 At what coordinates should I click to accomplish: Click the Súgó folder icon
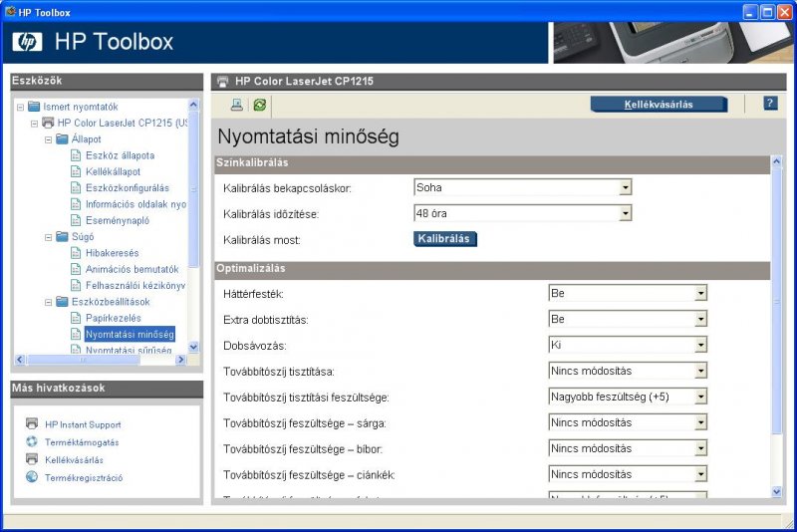(62, 237)
